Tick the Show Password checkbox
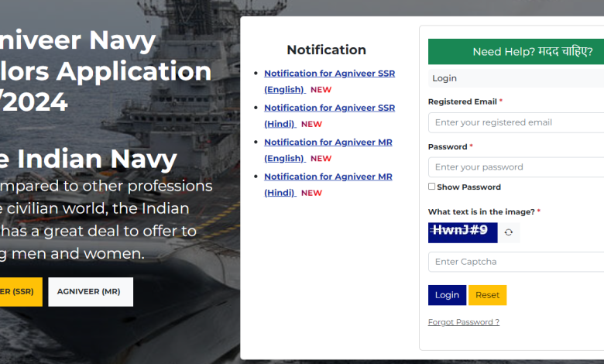 [432, 187]
